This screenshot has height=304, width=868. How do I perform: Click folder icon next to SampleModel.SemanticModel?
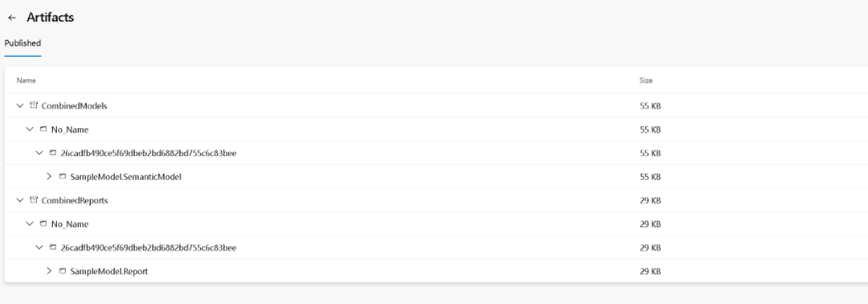[x=63, y=177]
